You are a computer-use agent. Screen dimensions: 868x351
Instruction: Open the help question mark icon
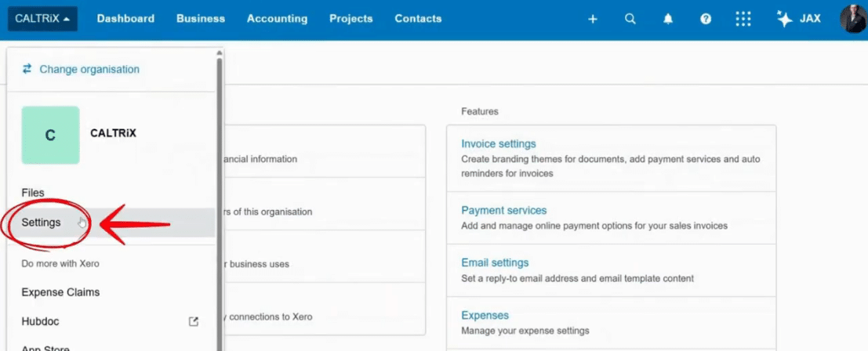(x=706, y=19)
